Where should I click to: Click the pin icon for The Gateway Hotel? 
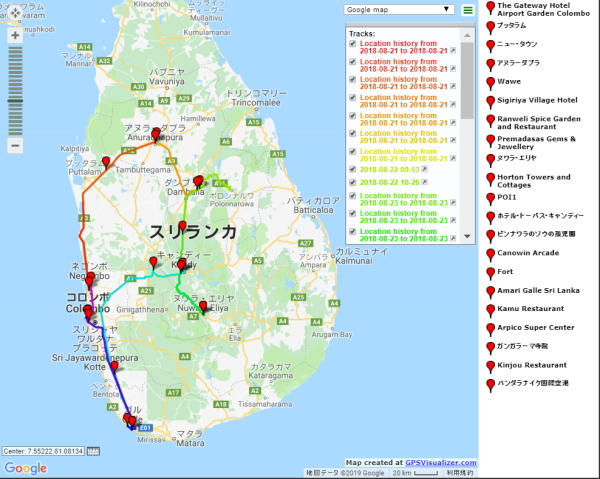pos(490,8)
